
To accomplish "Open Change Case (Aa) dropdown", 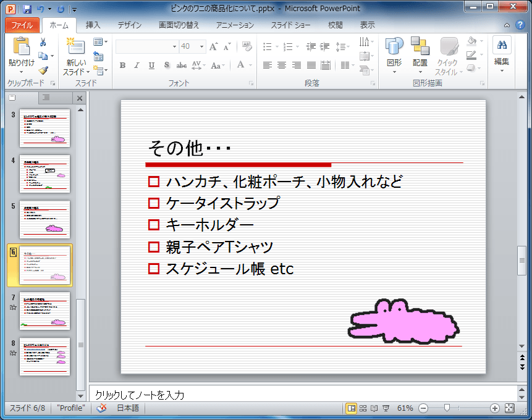I will 218,65.
